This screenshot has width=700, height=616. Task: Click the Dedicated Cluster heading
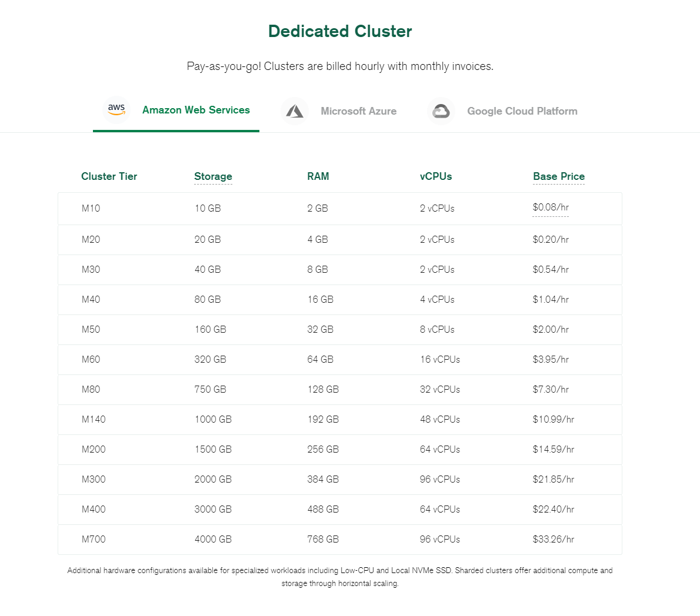pos(340,31)
